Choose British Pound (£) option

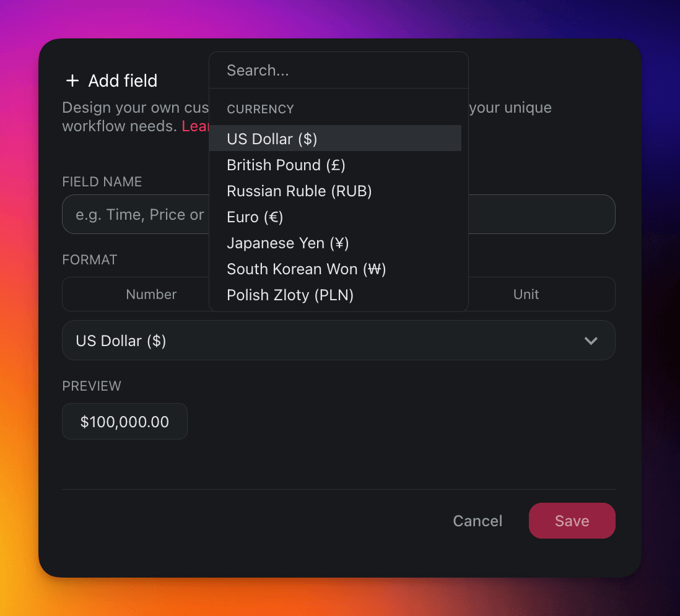286,165
